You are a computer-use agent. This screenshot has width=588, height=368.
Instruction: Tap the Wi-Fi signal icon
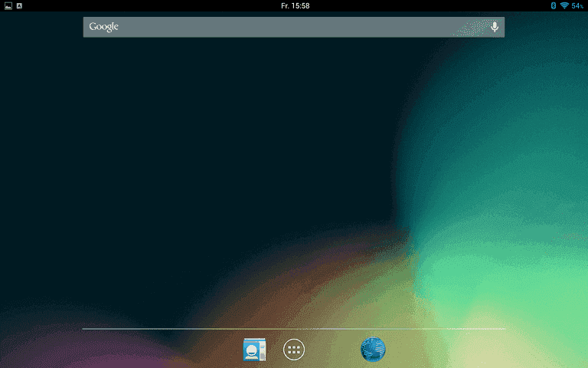[x=564, y=5]
